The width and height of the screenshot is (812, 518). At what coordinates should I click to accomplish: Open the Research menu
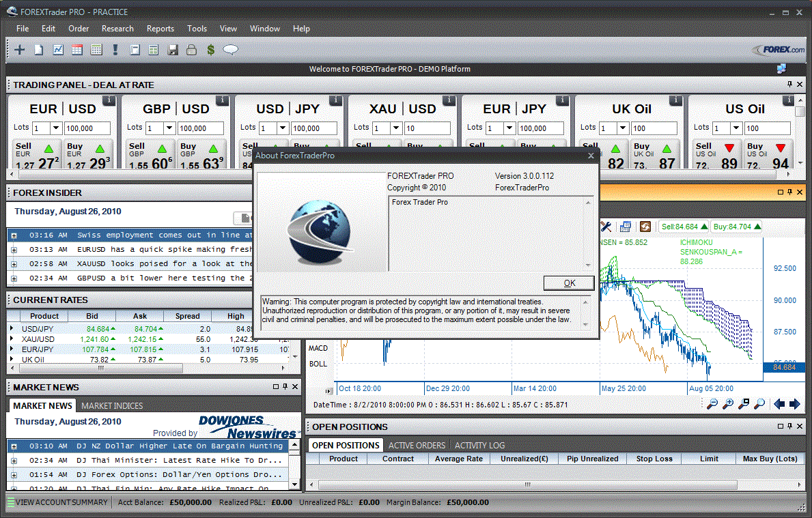(x=117, y=29)
